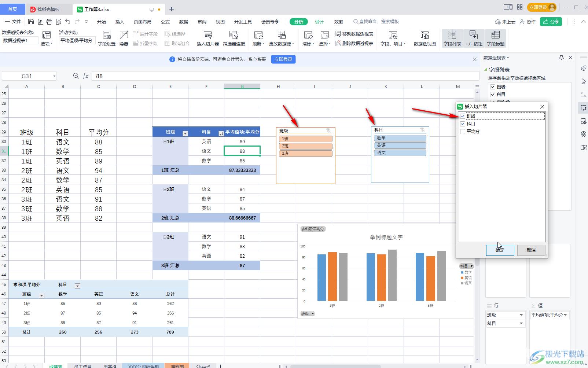Collapse the 1班 group in pivot table
This screenshot has height=368, width=588.
pyautogui.click(x=165, y=142)
